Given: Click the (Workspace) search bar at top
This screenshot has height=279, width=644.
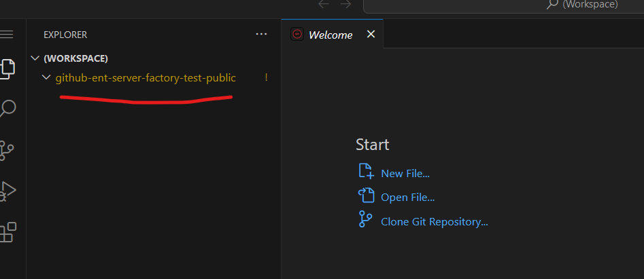Looking at the screenshot, I should point(503,5).
